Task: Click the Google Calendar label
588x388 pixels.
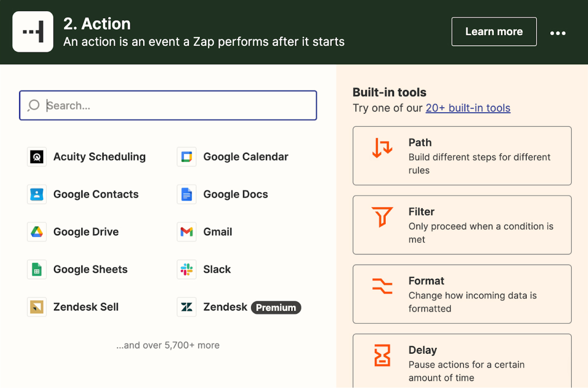Action: 246,157
